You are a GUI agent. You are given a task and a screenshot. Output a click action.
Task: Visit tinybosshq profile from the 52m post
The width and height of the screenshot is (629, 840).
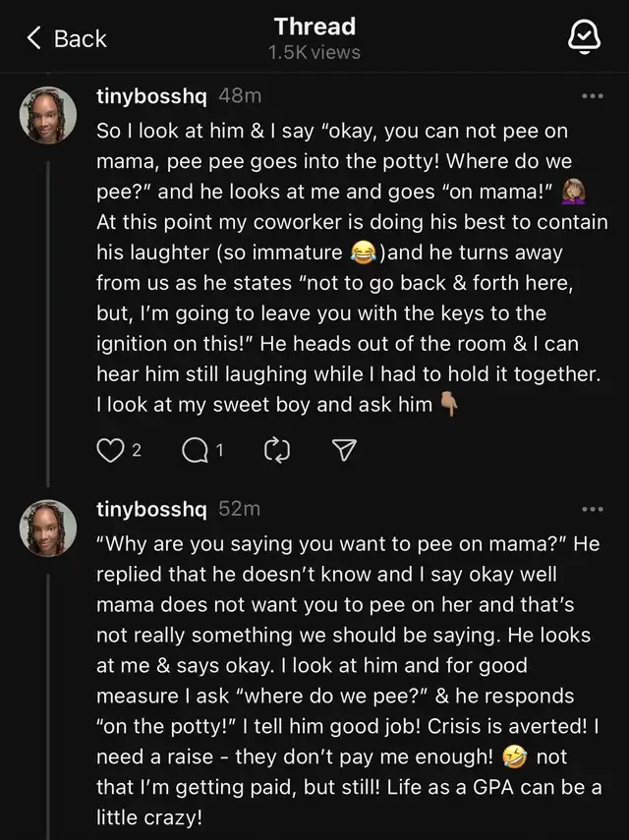tap(151, 510)
